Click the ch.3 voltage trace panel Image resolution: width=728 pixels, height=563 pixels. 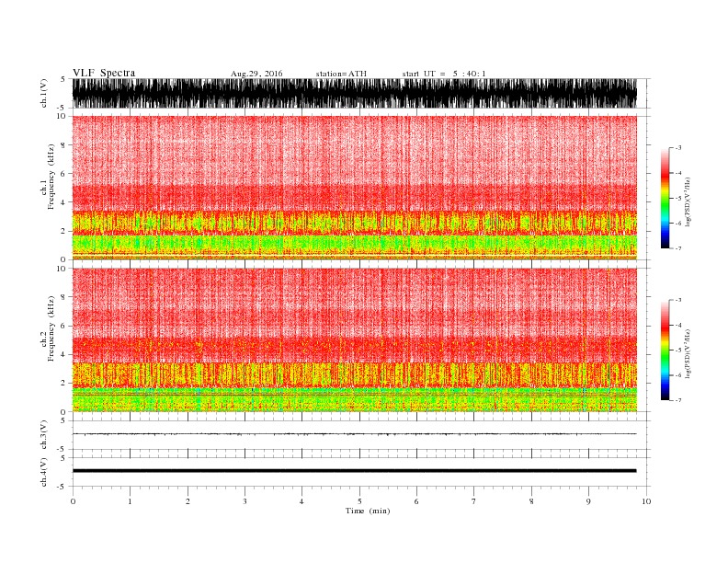(x=360, y=435)
